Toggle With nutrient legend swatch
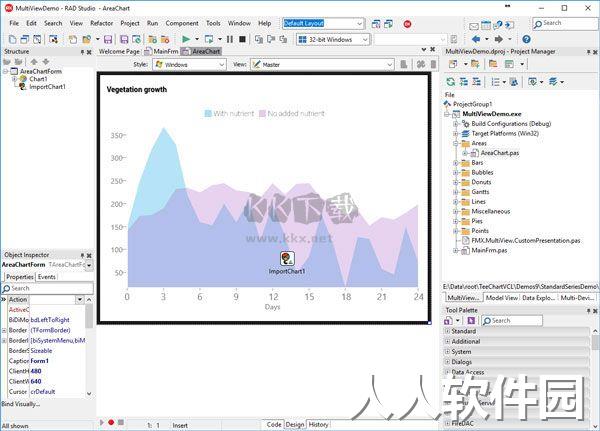This screenshot has height=431, width=600. click(208, 114)
